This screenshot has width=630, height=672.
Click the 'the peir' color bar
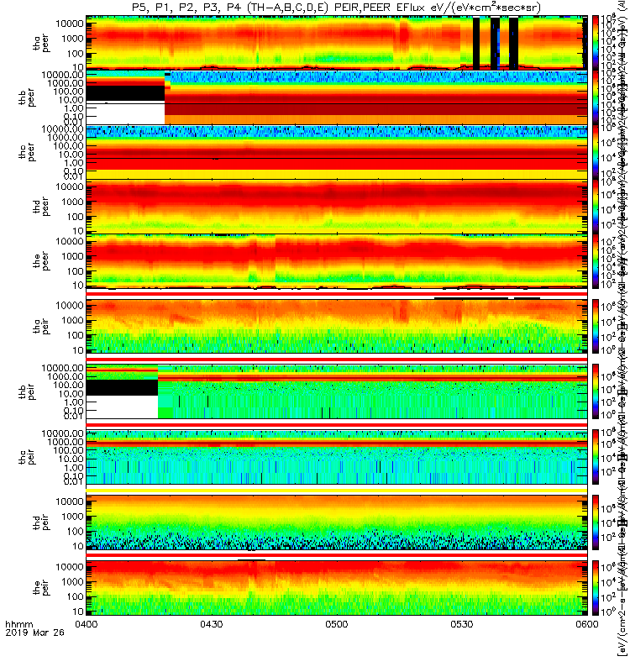click(596, 587)
